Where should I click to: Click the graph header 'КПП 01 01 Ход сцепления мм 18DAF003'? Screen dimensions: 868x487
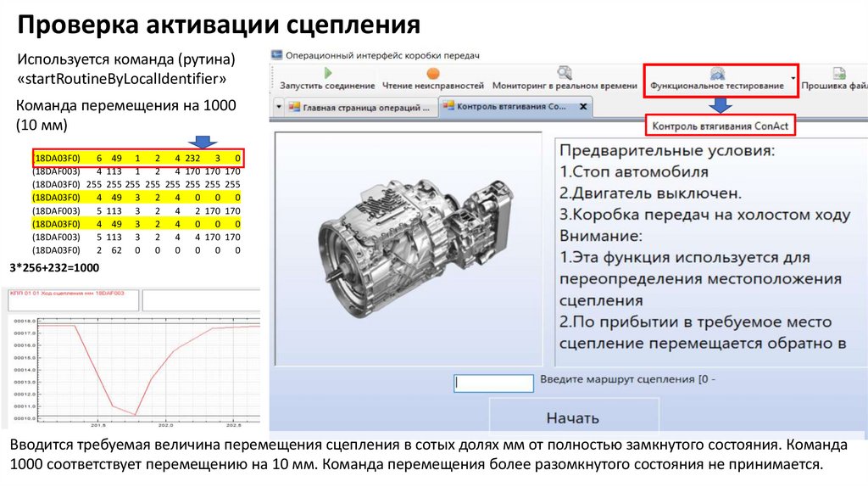pos(67,293)
